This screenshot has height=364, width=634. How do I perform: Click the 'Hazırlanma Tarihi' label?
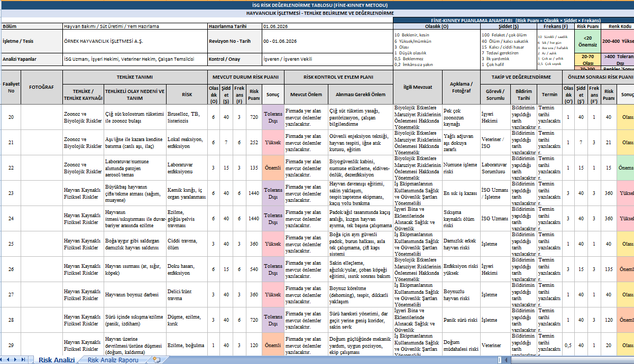235,26
